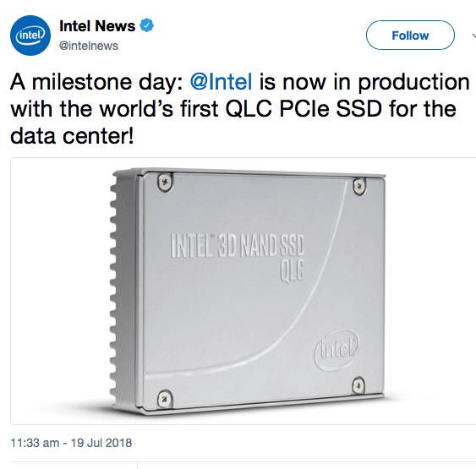The image size is (476, 469).
Task: Click the 'data center!' text in the tweet
Action: tap(72, 136)
